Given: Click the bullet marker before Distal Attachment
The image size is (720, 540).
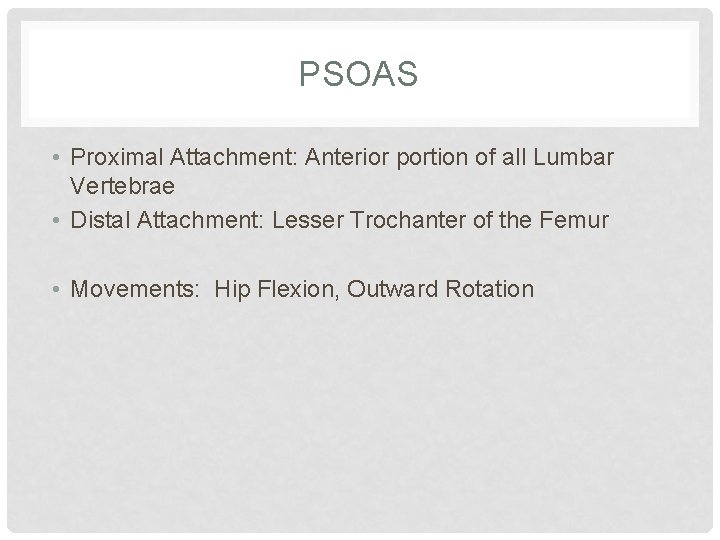Looking at the screenshot, I should [x=56, y=220].
